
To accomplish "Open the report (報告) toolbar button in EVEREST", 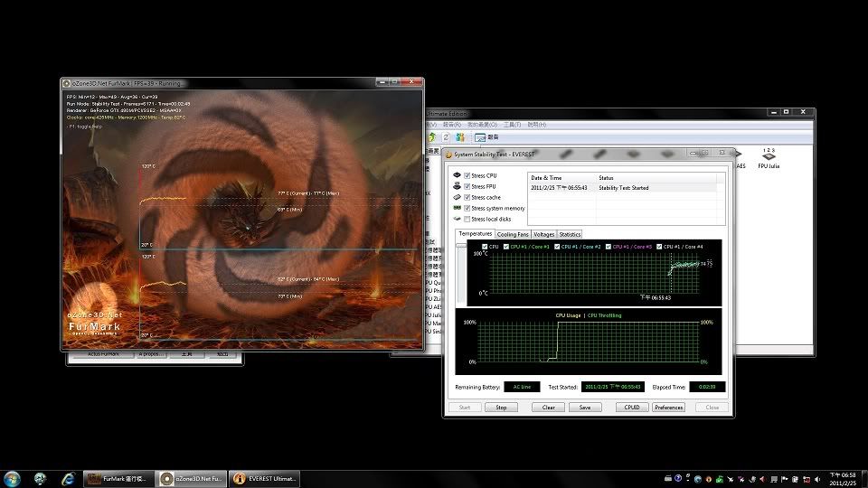I will 487,136.
